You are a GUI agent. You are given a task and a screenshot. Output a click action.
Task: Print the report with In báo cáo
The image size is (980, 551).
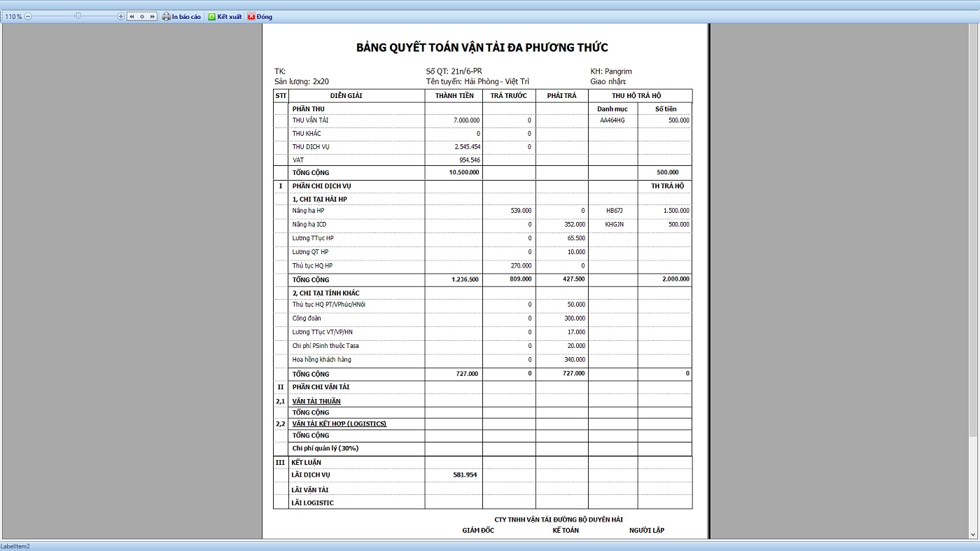[x=181, y=16]
